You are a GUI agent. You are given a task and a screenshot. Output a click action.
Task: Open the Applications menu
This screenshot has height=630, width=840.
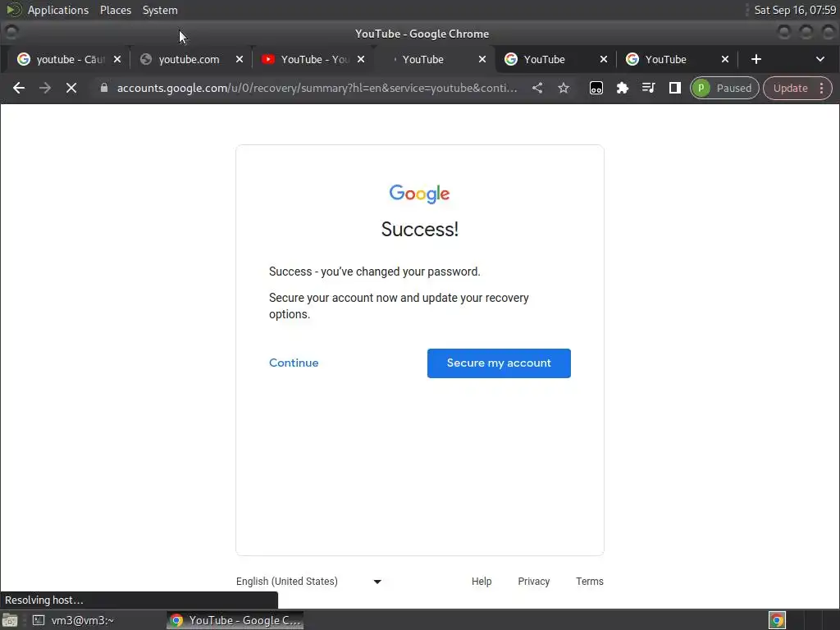click(58, 10)
